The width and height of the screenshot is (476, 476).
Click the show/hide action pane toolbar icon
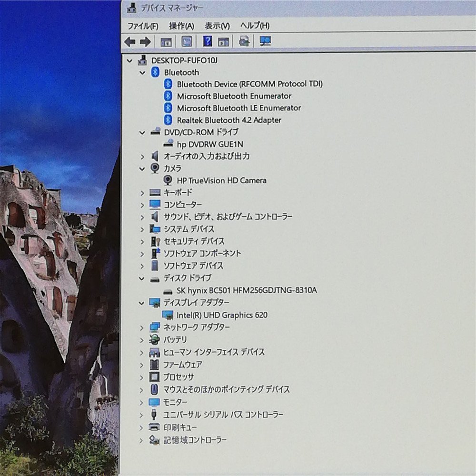click(223, 41)
